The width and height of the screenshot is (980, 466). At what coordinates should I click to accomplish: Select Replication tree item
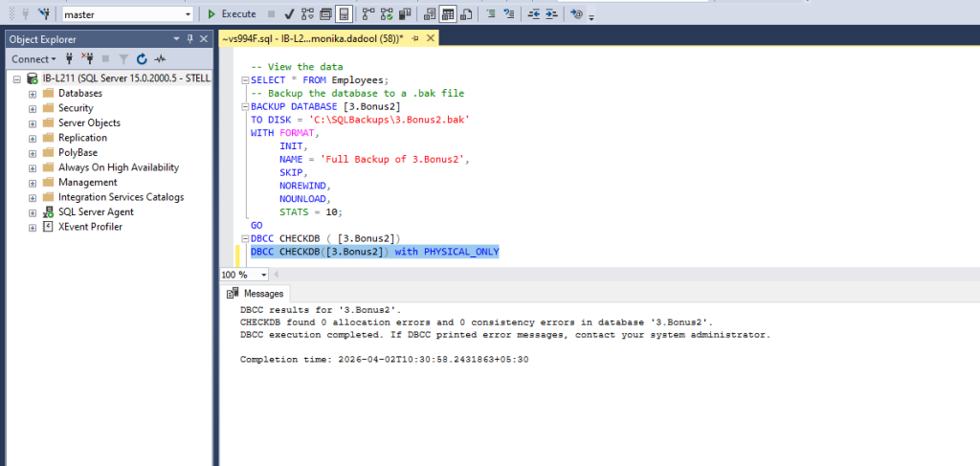coord(82,138)
